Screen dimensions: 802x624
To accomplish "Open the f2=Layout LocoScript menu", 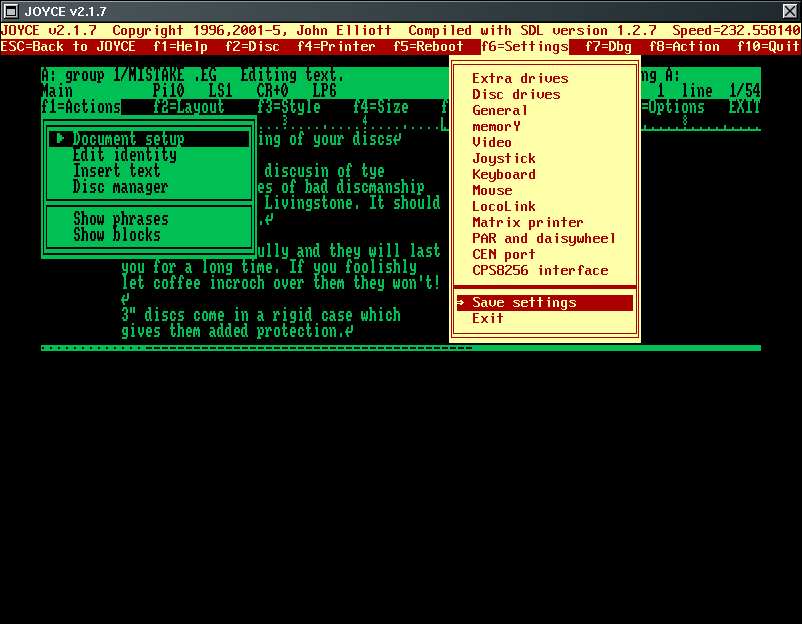I will coord(189,108).
